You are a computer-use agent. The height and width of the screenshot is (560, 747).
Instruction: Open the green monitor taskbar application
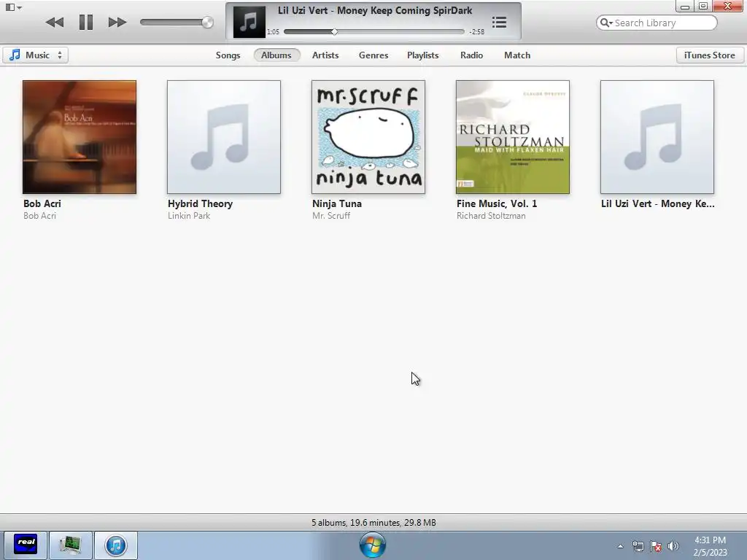click(71, 545)
